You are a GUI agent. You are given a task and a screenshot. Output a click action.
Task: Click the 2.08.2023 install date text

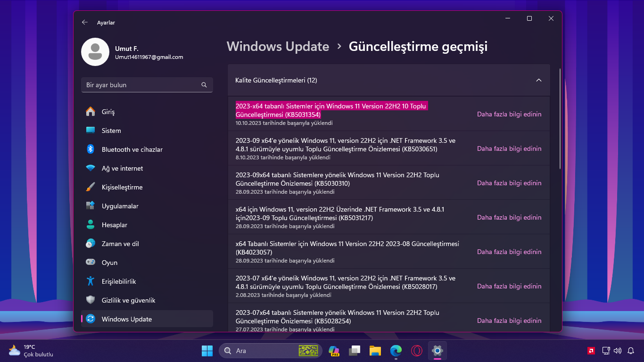(x=283, y=295)
